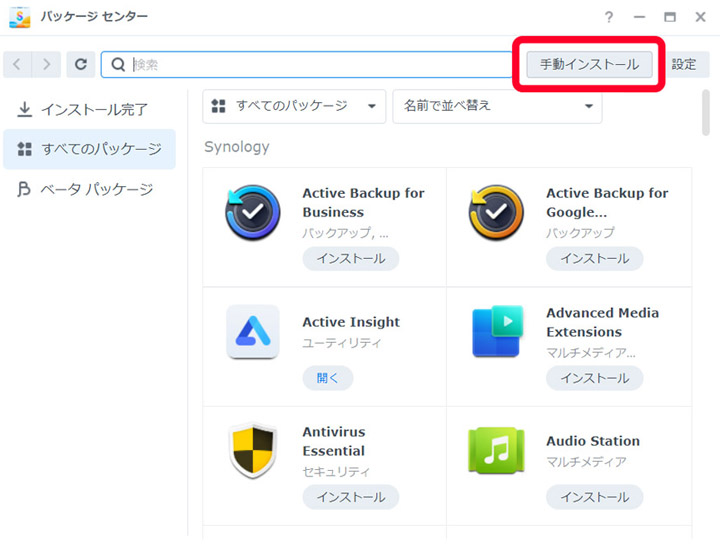Click the vertical scrollbar thumb
Viewport: 720px width, 544px height.
tap(706, 112)
